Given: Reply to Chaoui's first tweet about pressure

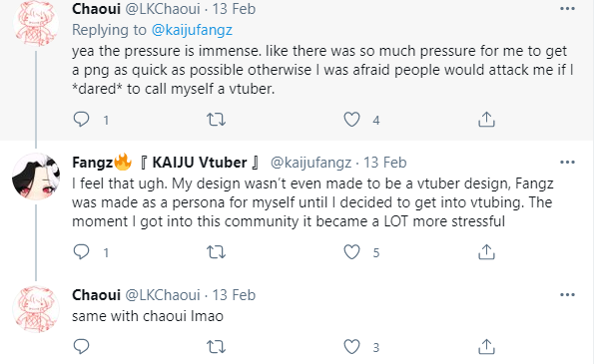Looking at the screenshot, I should click(82, 120).
